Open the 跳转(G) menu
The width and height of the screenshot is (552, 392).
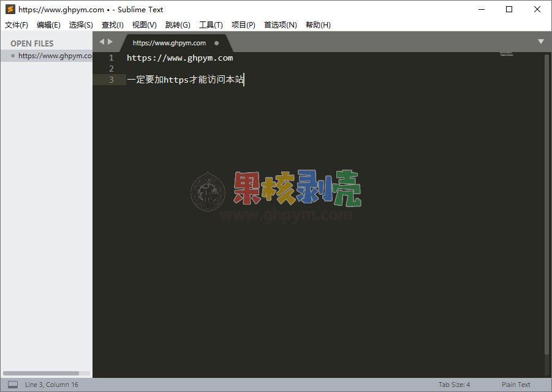178,25
